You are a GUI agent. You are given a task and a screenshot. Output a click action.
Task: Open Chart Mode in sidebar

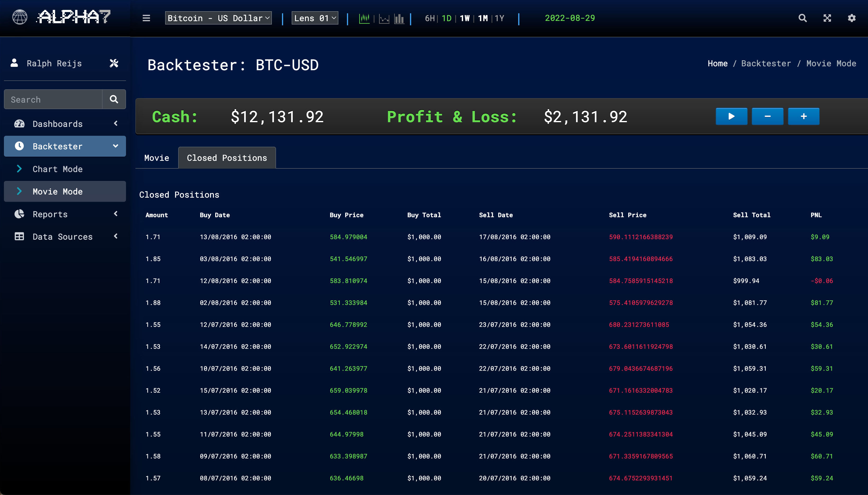point(57,169)
